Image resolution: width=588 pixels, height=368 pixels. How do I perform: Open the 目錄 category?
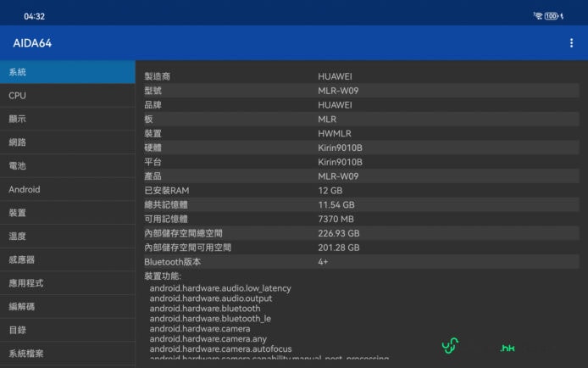(x=68, y=330)
